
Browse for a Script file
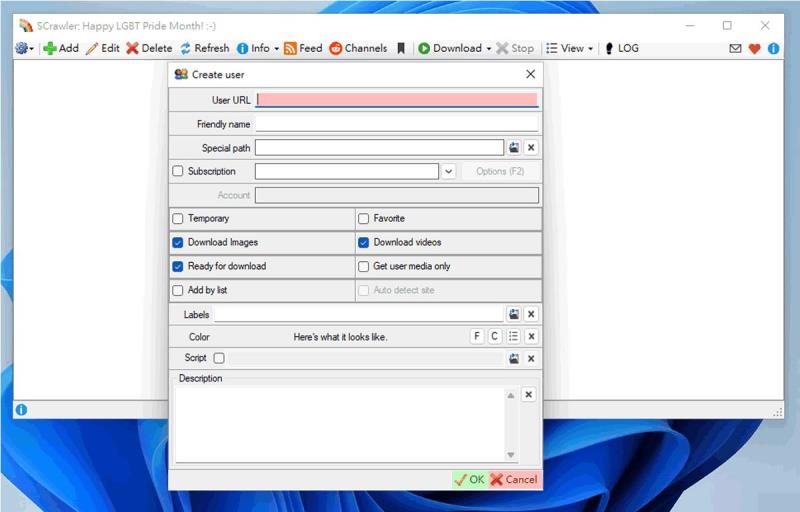coord(514,359)
